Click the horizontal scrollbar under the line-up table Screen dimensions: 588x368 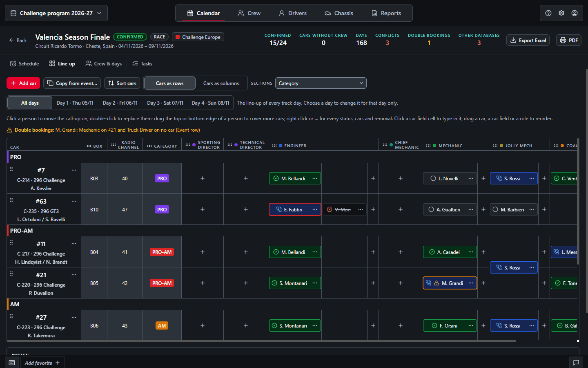click(261, 341)
